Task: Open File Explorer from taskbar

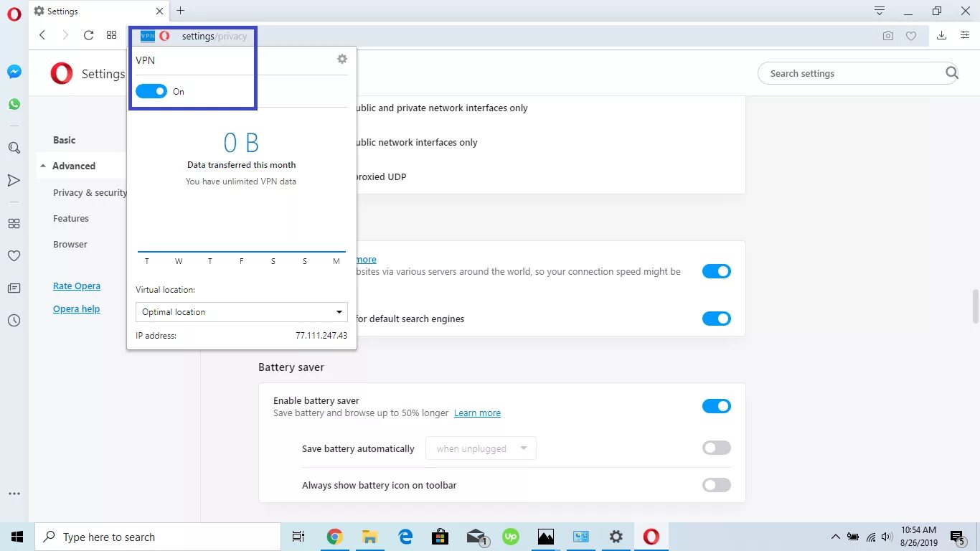Action: pos(369,537)
